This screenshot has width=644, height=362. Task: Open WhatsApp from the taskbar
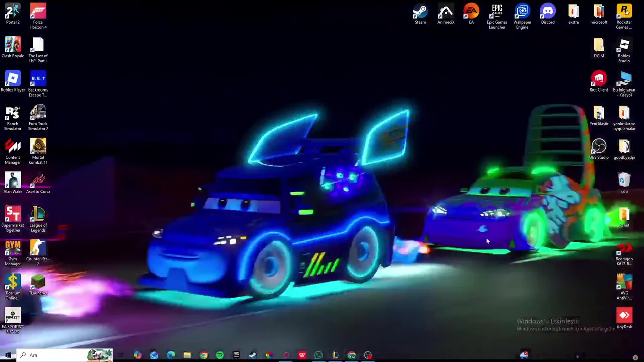tap(318, 355)
